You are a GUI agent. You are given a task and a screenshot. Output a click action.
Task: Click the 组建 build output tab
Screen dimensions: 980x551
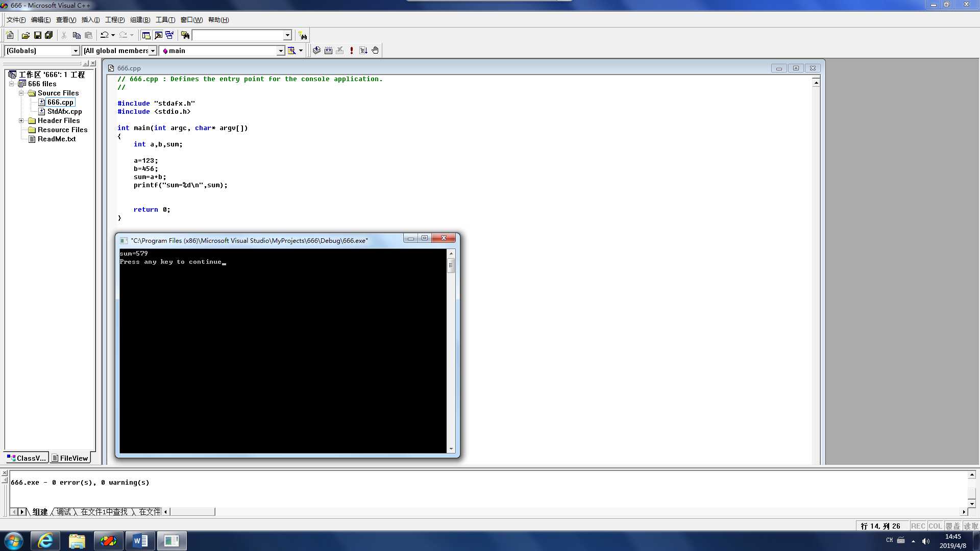click(38, 511)
